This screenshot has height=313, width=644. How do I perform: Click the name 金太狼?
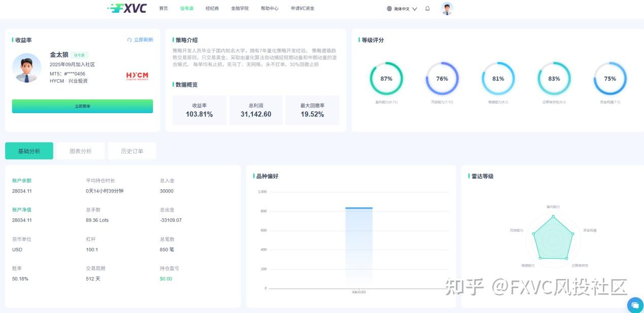59,55
